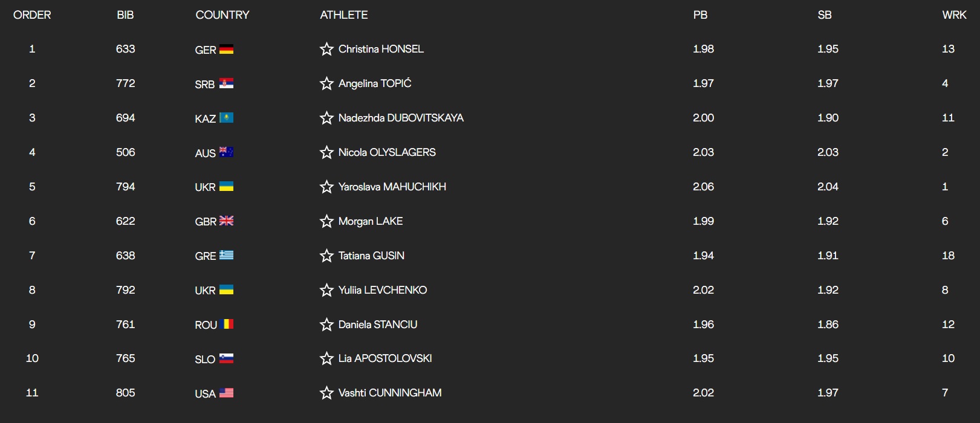Click the USA flag icon
This screenshot has height=423, width=980.
pos(226,393)
